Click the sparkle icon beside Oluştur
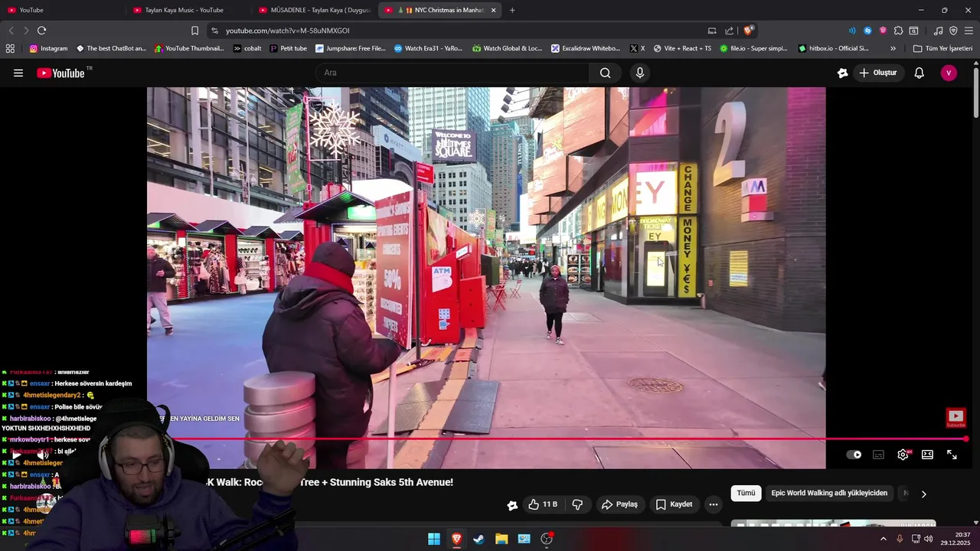980x551 pixels. click(842, 73)
